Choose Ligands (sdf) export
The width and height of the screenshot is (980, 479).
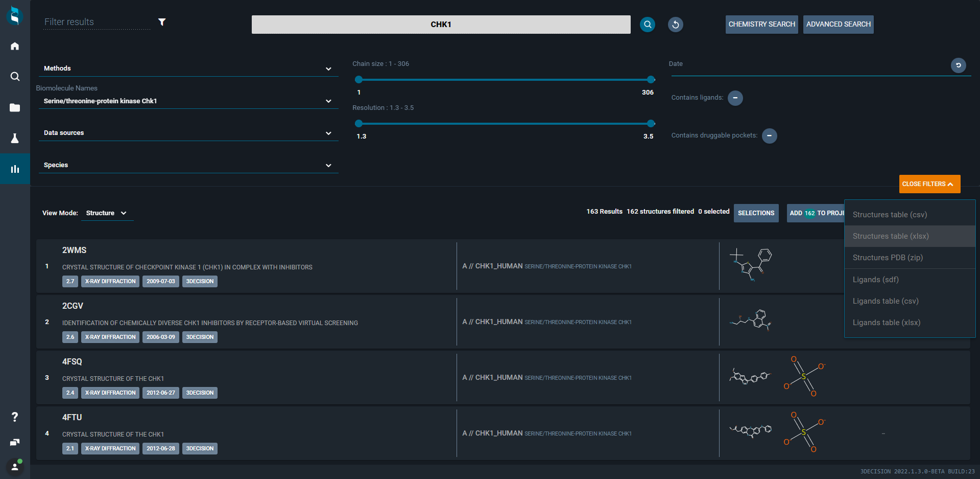pyautogui.click(x=910, y=280)
